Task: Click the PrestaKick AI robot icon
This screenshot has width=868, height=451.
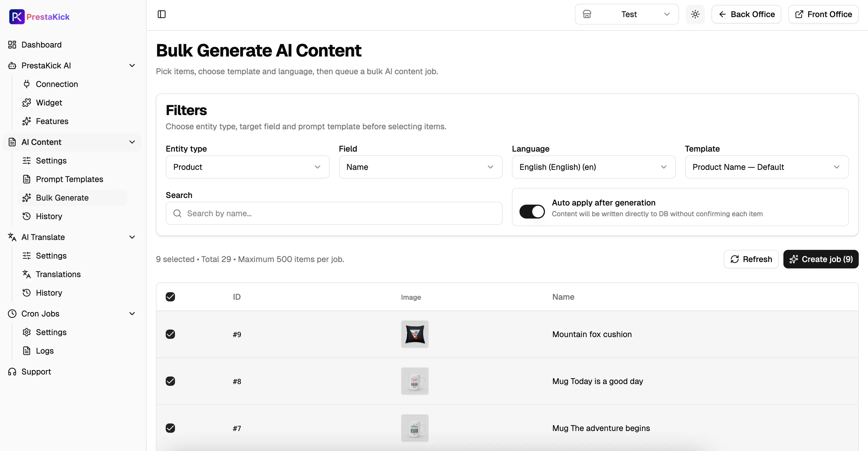Action: [x=12, y=66]
